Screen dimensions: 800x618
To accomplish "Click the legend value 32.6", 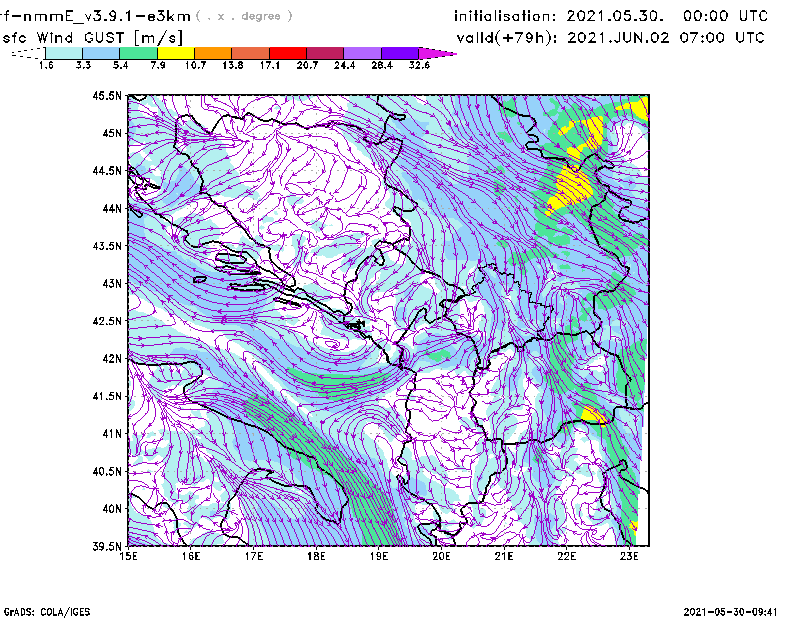I will point(419,65).
